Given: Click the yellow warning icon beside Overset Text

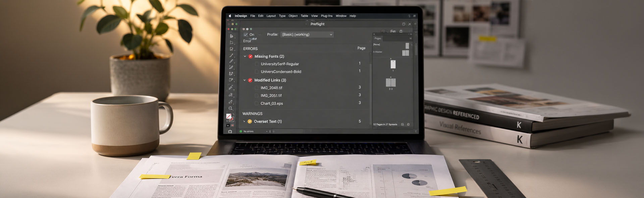Looking at the screenshot, I should 250,121.
